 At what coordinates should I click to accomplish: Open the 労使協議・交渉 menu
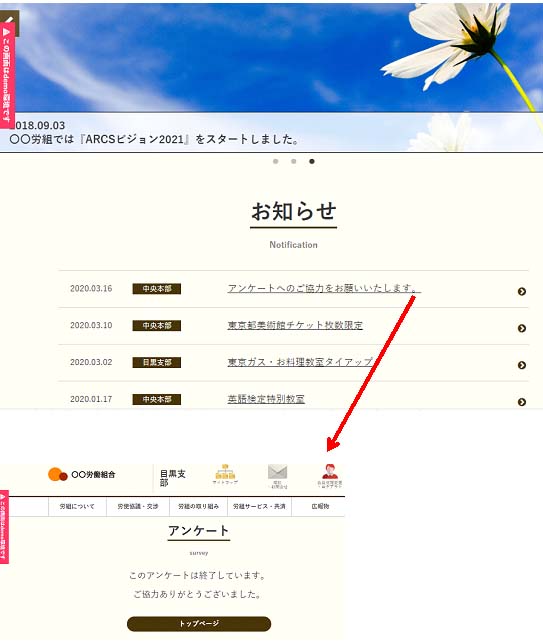[138, 506]
